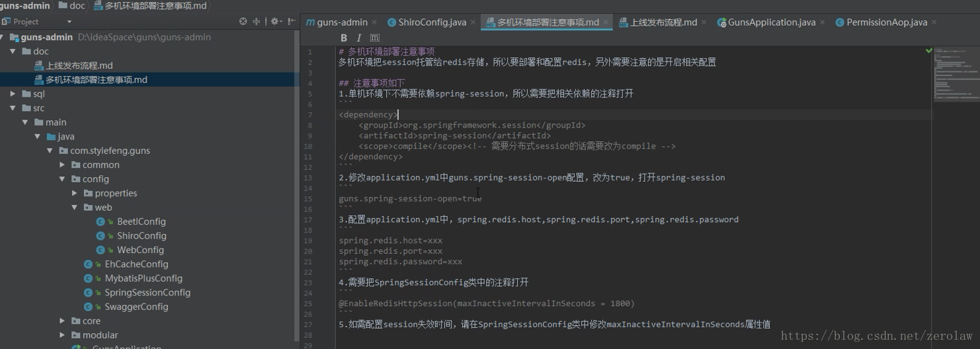This screenshot has width=980, height=349.
Task: Close the guns-admin editor tab
Action: (374, 22)
